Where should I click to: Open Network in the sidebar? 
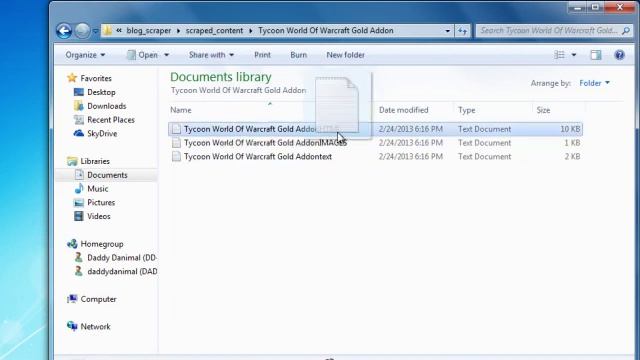coord(95,327)
